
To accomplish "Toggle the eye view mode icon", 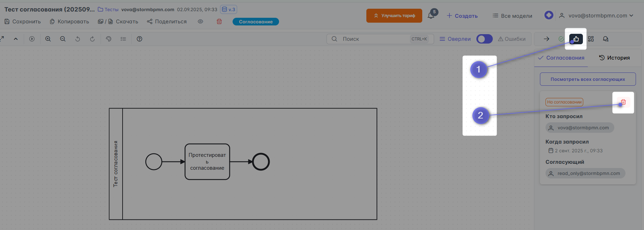I will point(200,22).
